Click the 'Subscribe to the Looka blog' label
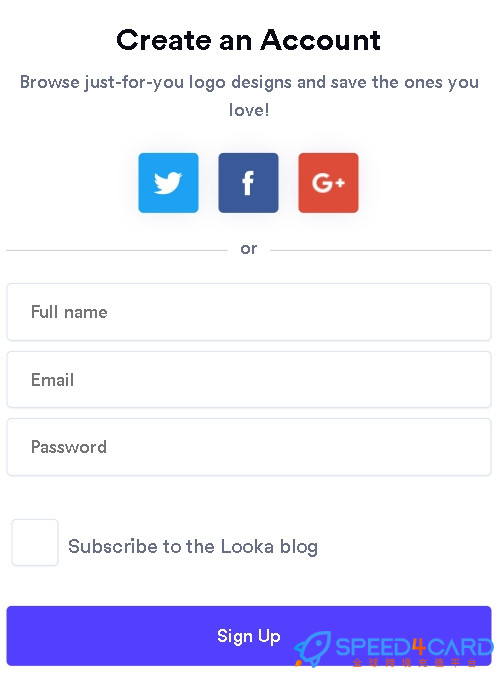Viewport: 499px width, 673px height. (x=193, y=547)
